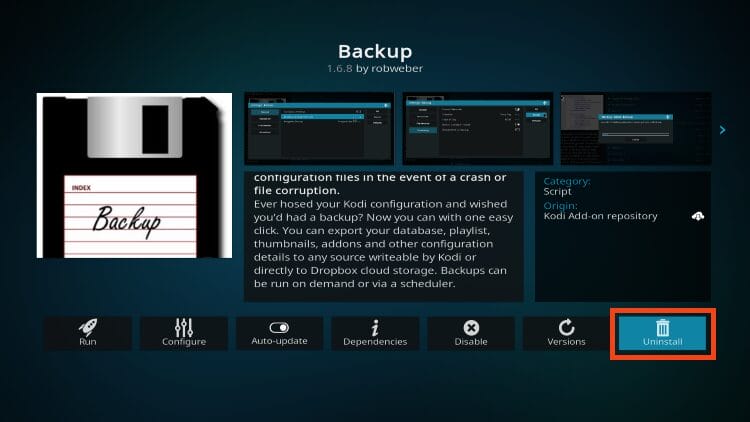Click the Backup add-on title
Screen dimensions: 750x422
click(375, 51)
